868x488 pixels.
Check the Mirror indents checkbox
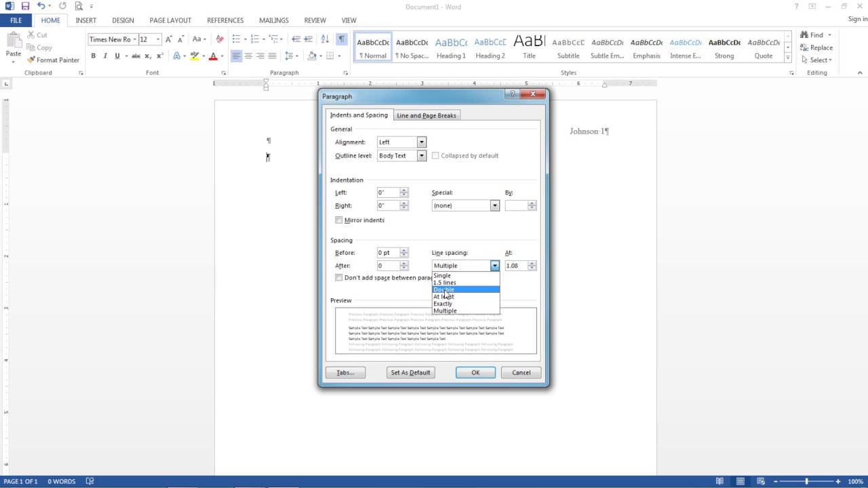click(339, 220)
